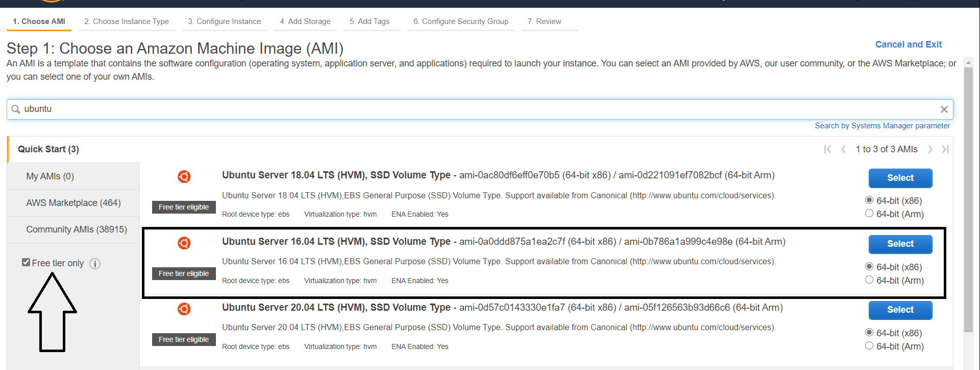Choose 64-bit (Arm) for Ubuntu 18.04
Viewport: 980px width, 370px height.
click(x=869, y=214)
